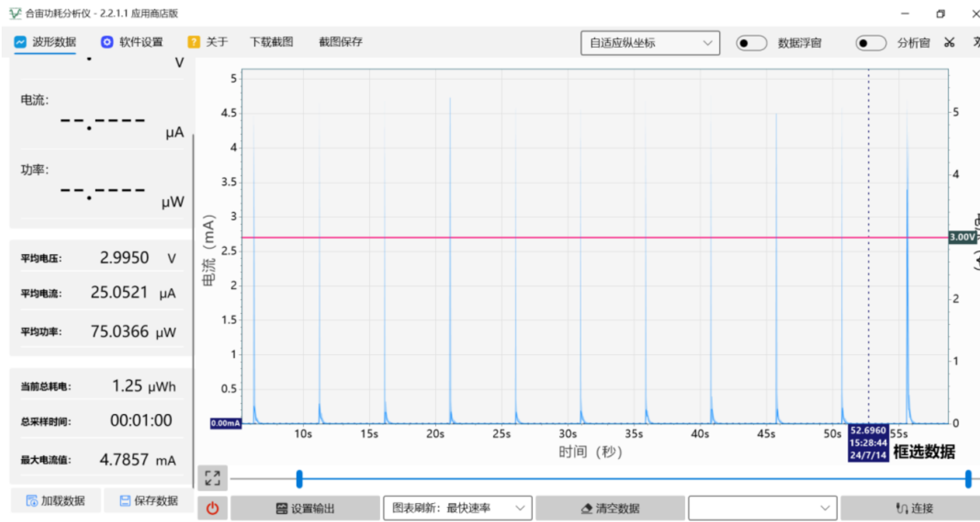This screenshot has width=980, height=522.
Task: Click the 保存数据 disk icon
Action: coord(125,501)
